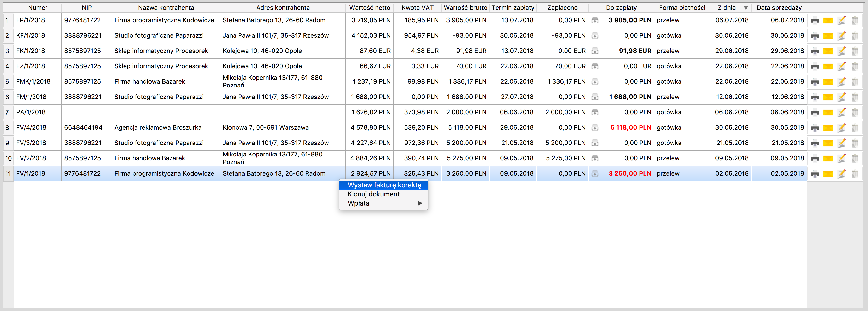This screenshot has width=868, height=311.
Task: Delete invoice FV/2/2018
Action: click(855, 158)
